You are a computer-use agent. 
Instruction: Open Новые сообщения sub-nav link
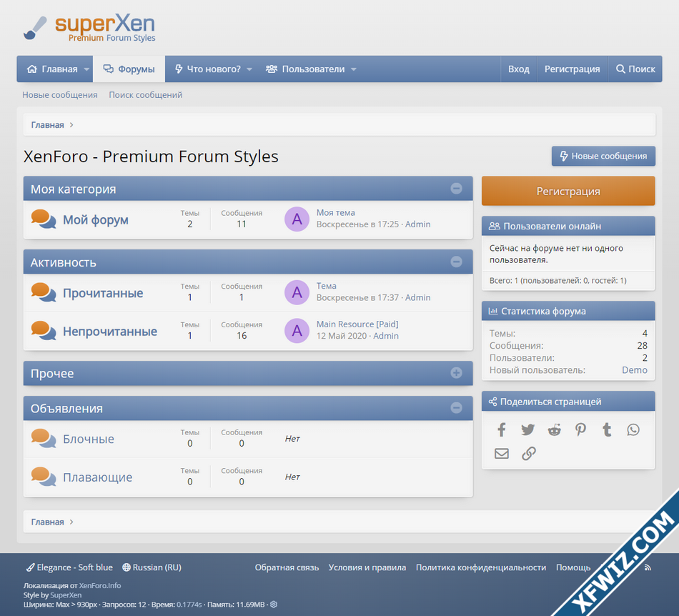click(x=60, y=95)
